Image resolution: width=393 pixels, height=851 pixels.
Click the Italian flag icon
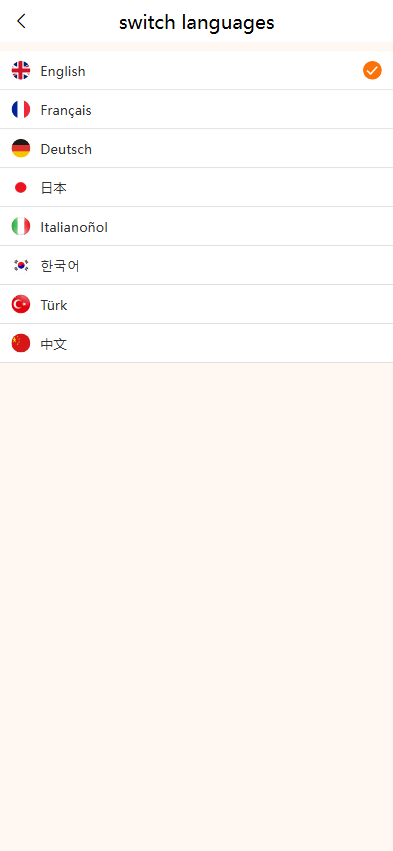(21, 227)
